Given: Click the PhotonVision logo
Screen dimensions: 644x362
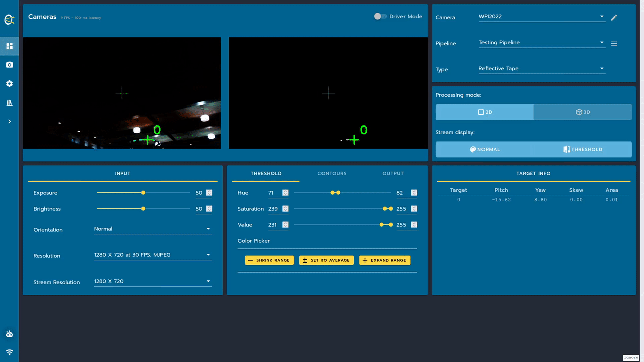Looking at the screenshot, I should (x=9, y=20).
